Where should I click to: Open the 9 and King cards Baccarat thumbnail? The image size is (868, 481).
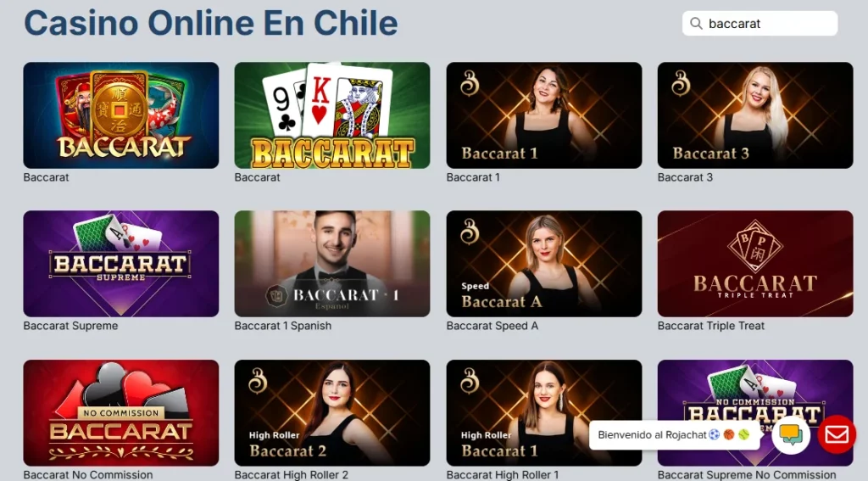[332, 115]
